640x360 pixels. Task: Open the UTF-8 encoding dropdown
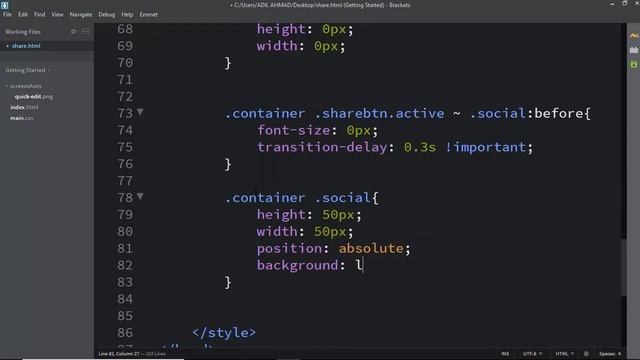[x=532, y=354]
